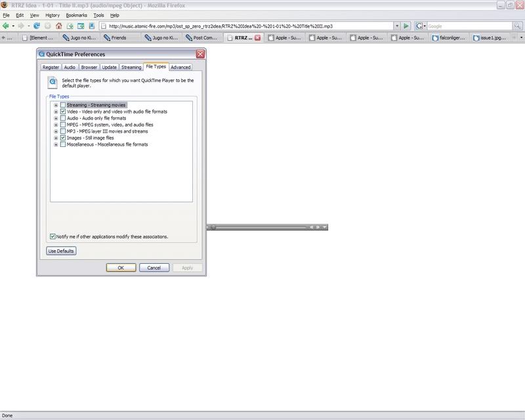Image resolution: width=525 pixels, height=420 pixels.
Task: Click the Firefox URL address field
Action: [x=247, y=26]
